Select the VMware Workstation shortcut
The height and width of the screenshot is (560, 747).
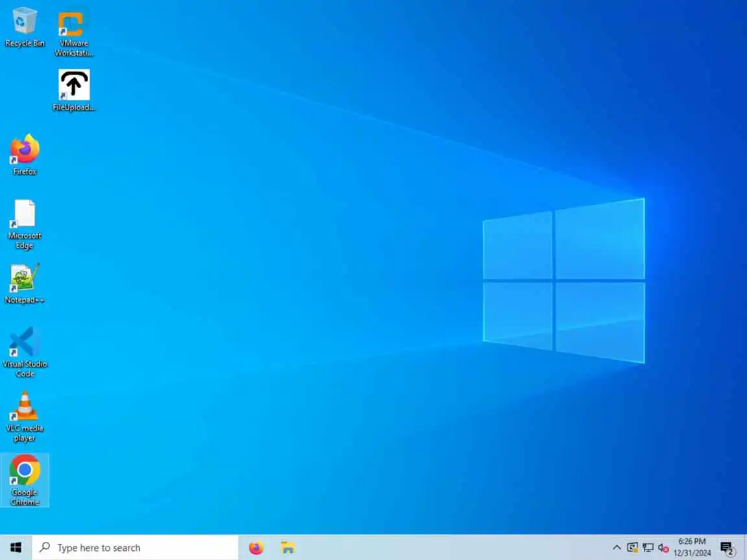[x=73, y=32]
